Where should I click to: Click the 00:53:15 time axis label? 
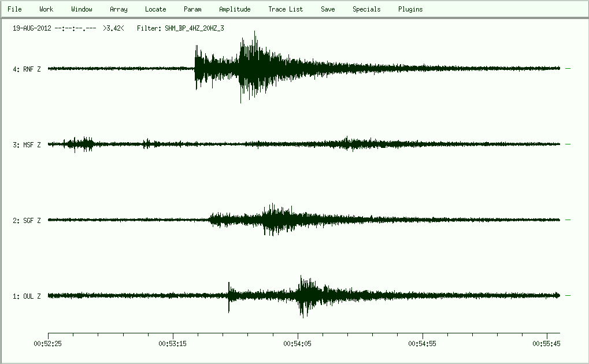click(x=173, y=343)
